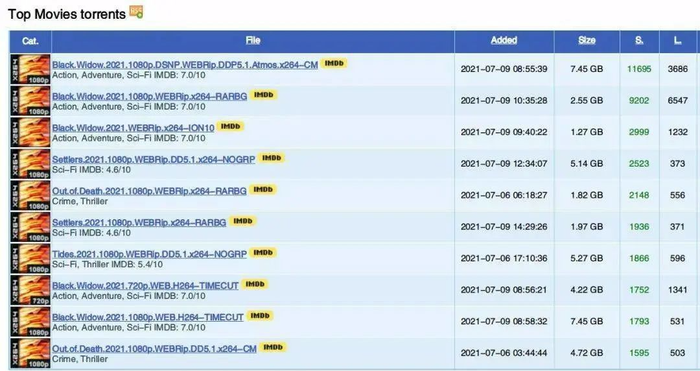Click IMDb badge for Tides.2021 NOGRP torrent

coord(262,253)
